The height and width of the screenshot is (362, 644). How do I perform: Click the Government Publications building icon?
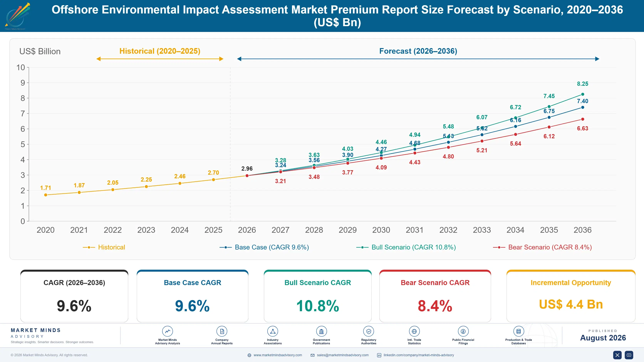321,331
